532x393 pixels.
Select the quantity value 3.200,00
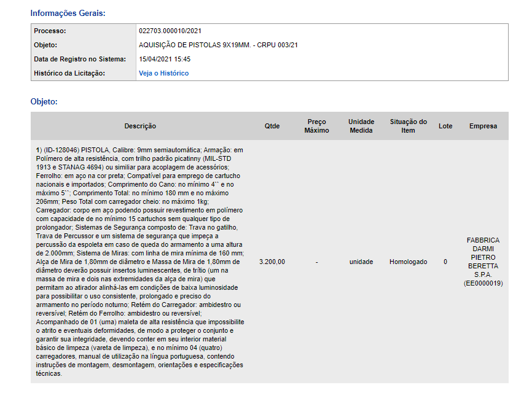[272, 262]
